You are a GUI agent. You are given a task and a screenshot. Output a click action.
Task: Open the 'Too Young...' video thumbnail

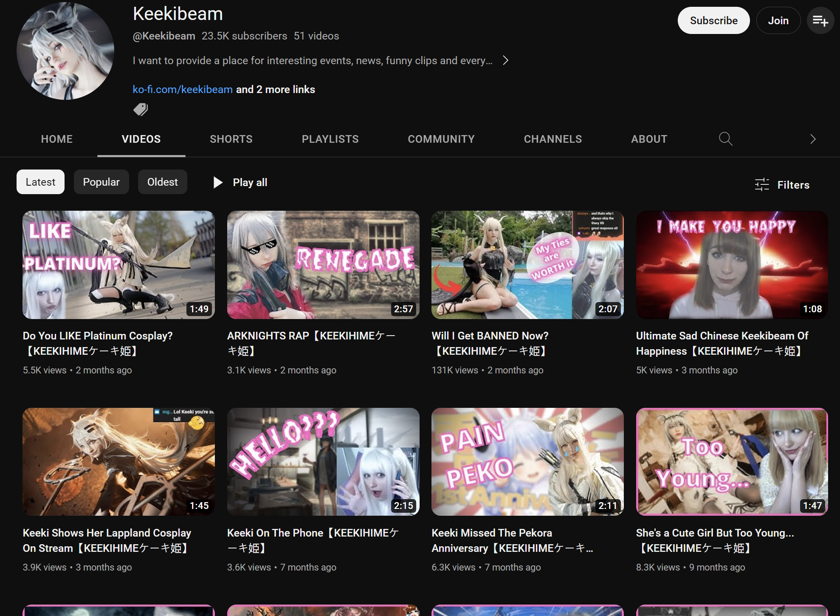click(732, 462)
